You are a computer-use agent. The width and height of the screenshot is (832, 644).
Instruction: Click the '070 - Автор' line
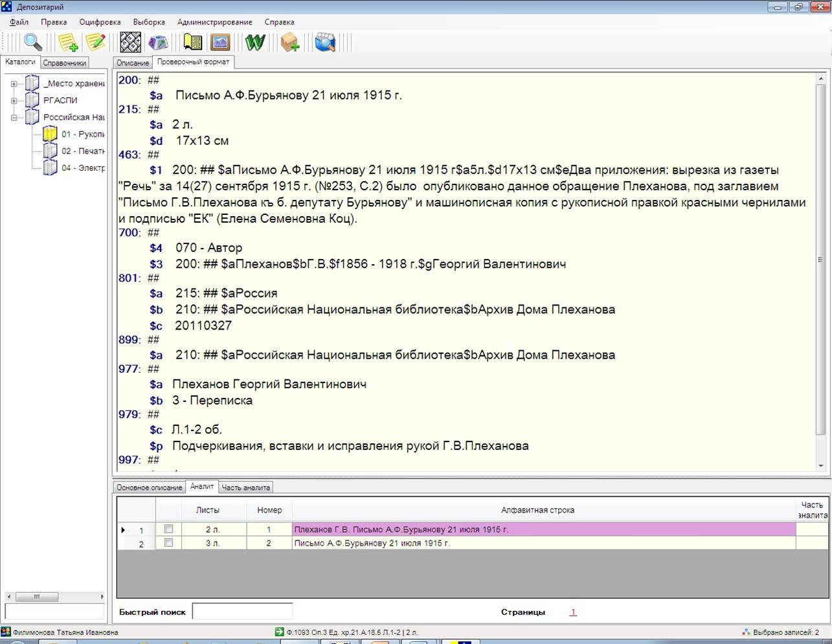(x=208, y=248)
